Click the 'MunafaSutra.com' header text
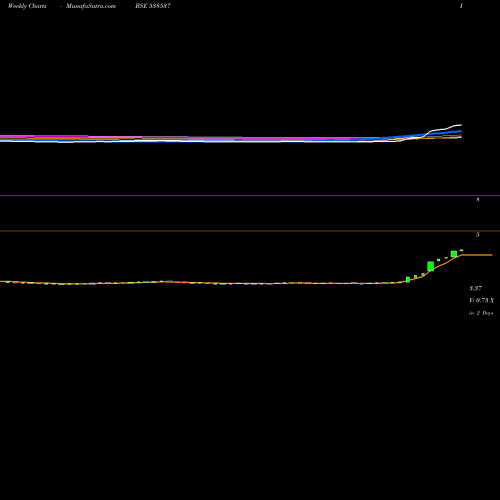Image resolution: width=500 pixels, height=500 pixels. tap(91, 6)
